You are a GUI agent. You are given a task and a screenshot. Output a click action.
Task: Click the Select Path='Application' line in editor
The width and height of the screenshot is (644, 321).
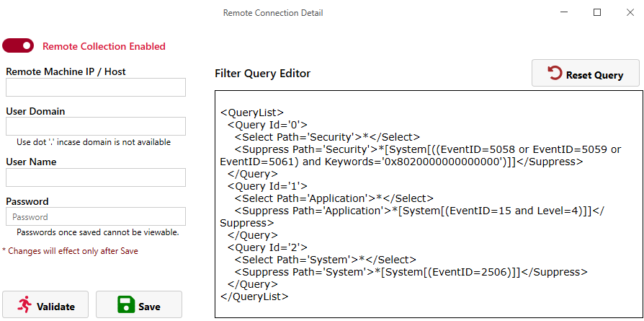334,198
